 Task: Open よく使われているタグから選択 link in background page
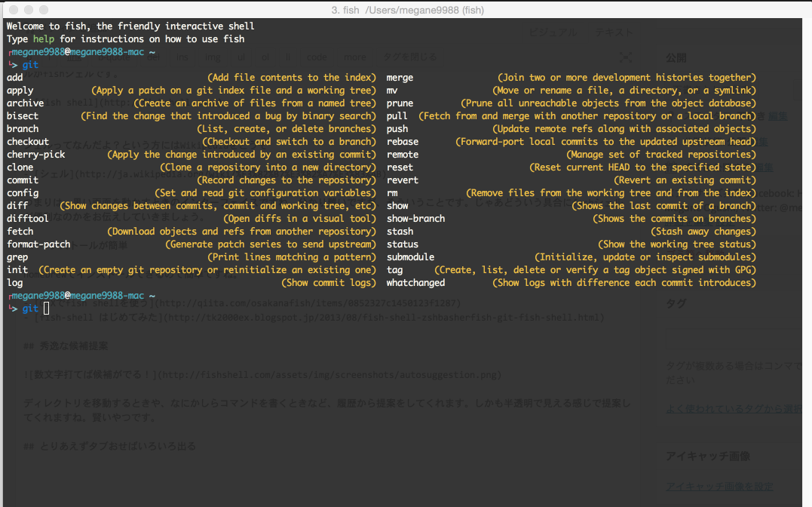pyautogui.click(x=735, y=408)
